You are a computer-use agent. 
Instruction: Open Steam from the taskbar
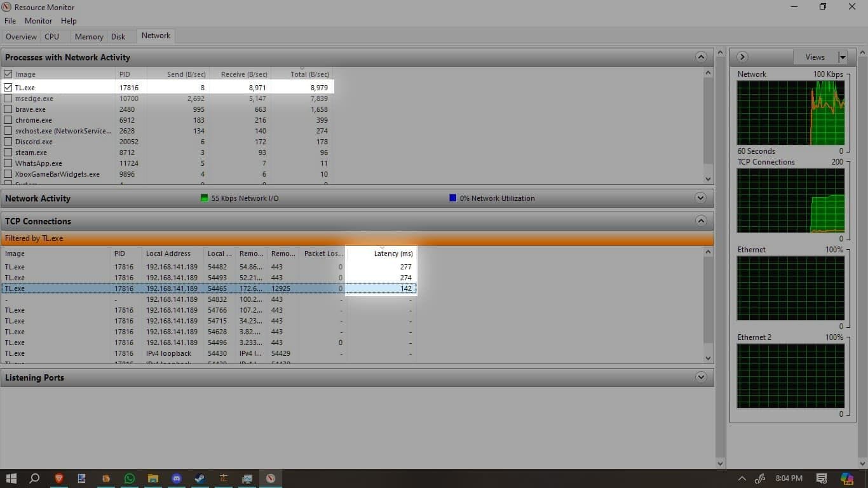pos(200,478)
